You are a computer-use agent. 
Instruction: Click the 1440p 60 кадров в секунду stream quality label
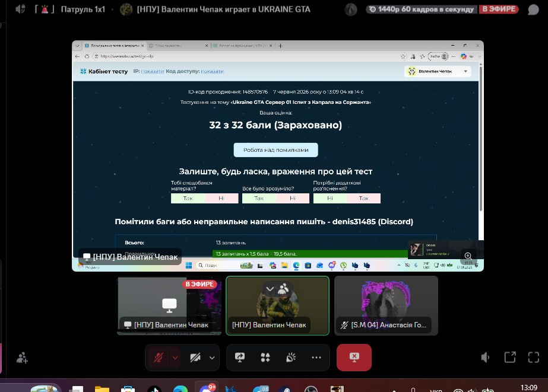point(422,9)
